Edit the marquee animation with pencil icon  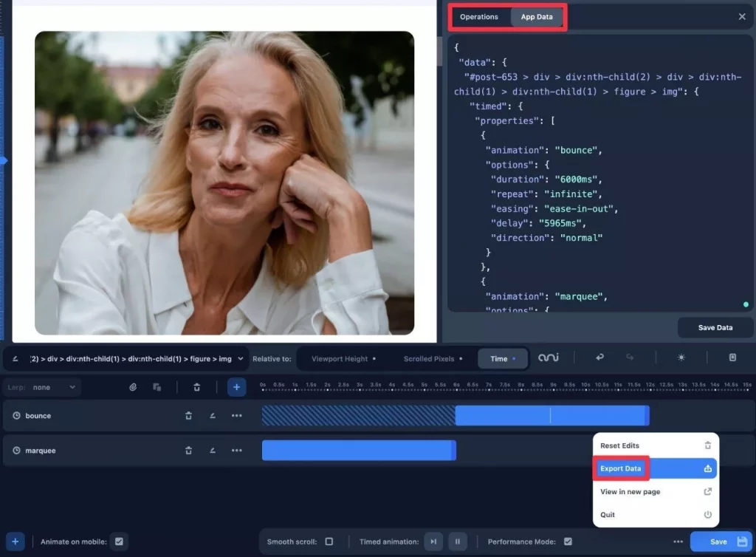[213, 451]
